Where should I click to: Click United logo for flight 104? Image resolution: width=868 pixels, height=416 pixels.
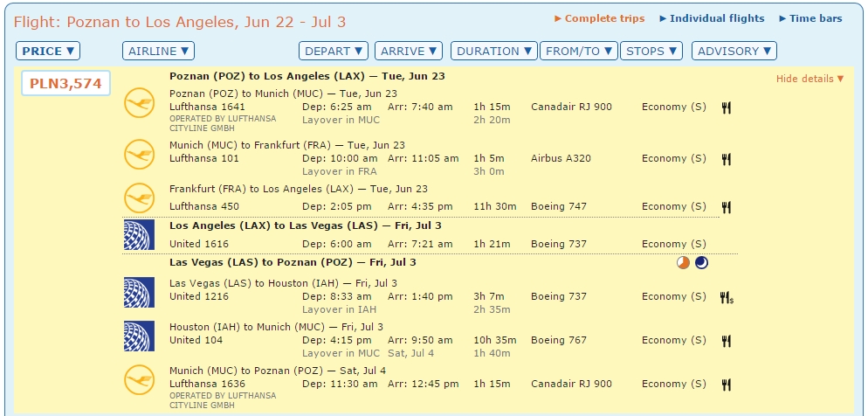coord(139,336)
